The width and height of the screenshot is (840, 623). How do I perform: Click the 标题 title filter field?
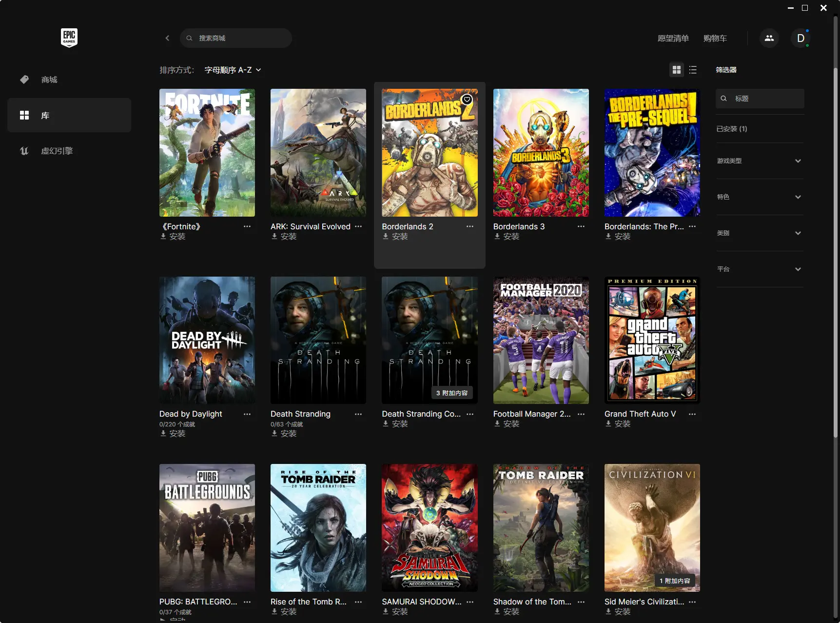pyautogui.click(x=760, y=99)
